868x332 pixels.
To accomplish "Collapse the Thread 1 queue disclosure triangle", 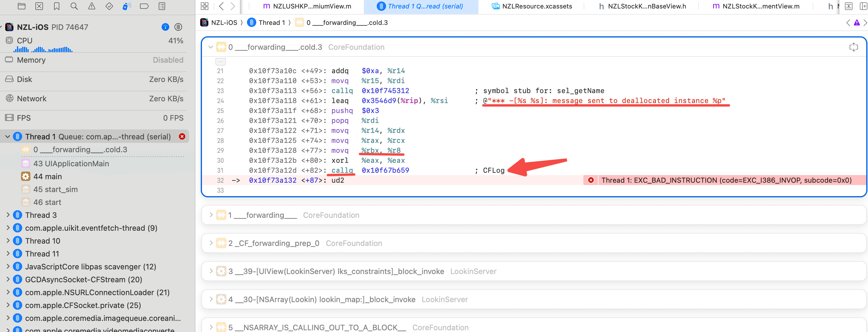I will (x=7, y=136).
